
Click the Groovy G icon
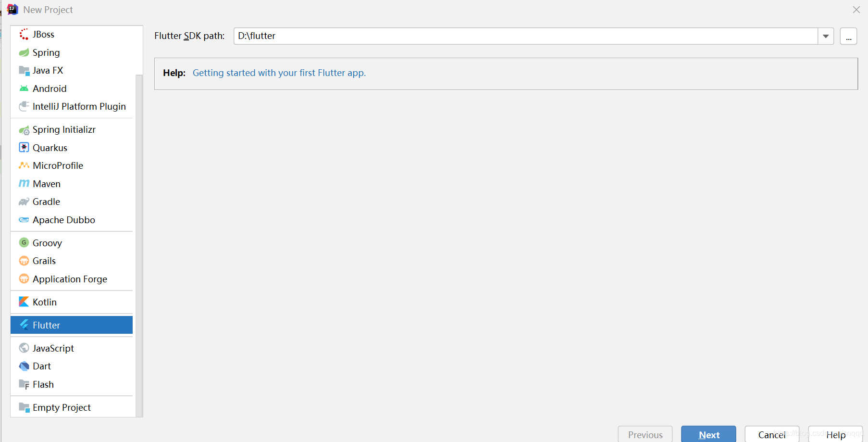(x=24, y=242)
